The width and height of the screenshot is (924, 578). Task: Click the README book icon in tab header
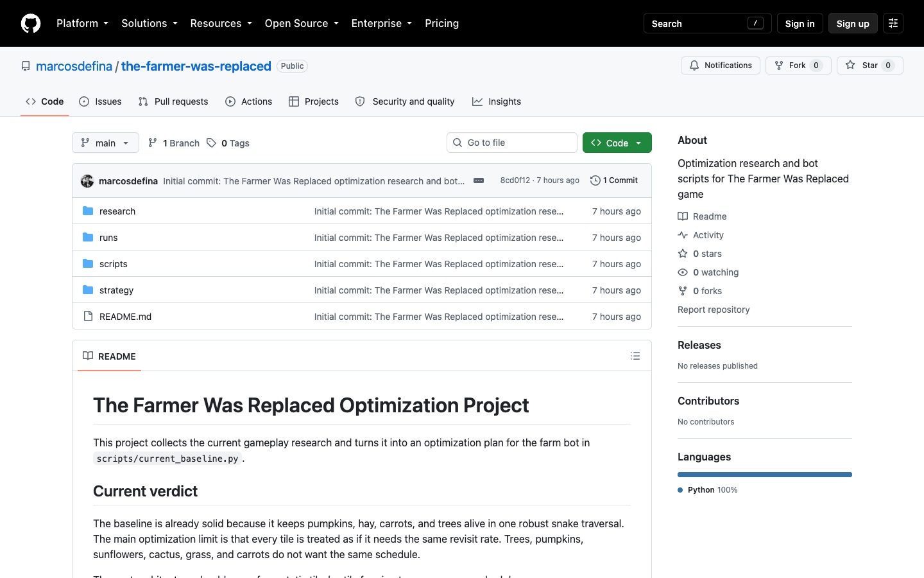(x=88, y=356)
